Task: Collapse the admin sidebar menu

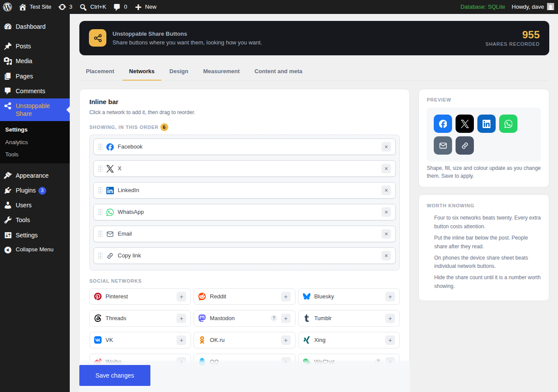Action: click(35, 250)
